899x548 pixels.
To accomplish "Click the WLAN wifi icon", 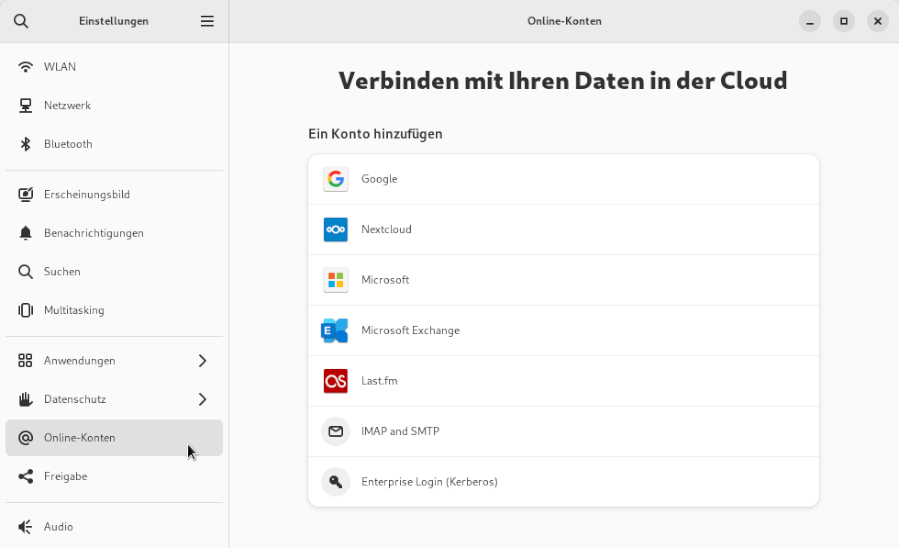I will [x=25, y=67].
